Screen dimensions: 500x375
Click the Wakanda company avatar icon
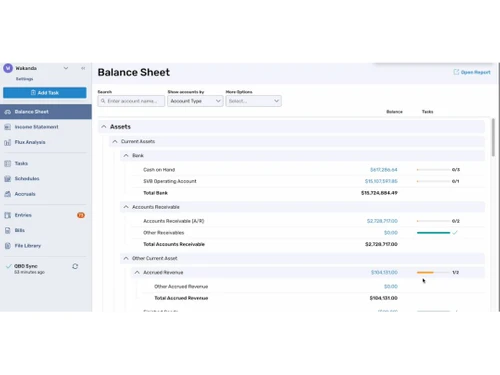coord(8,68)
